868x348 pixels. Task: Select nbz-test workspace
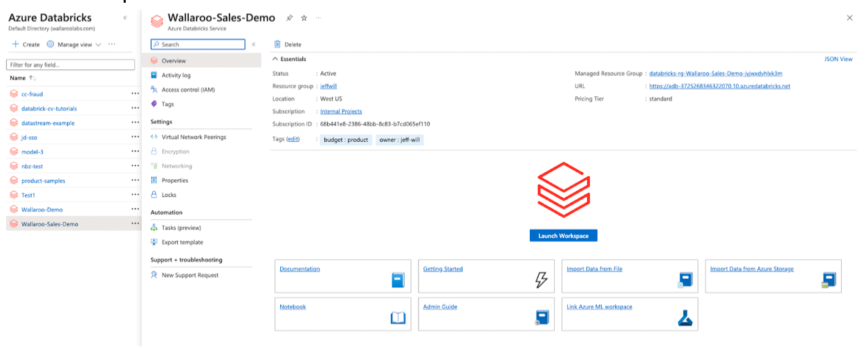point(32,166)
